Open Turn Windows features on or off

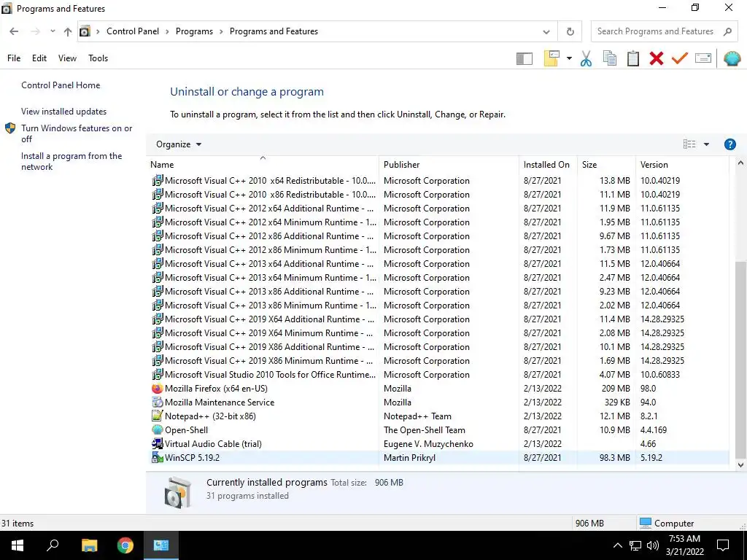77,134
